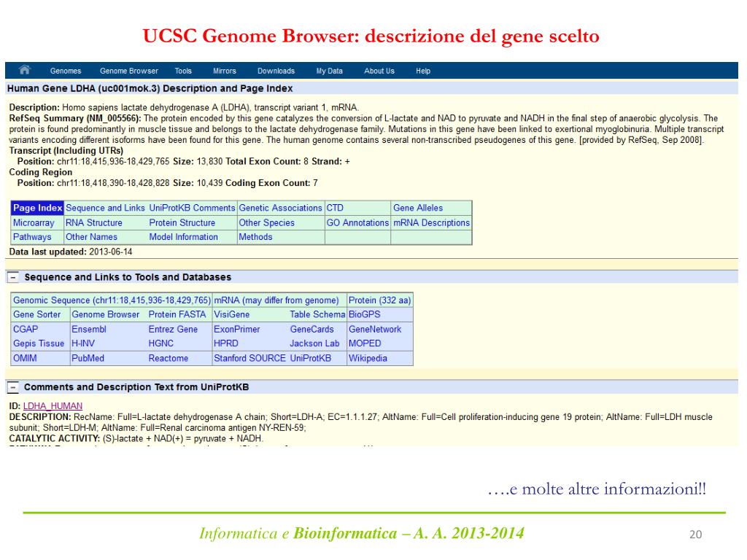Open the ExonPrimer link
747x560 pixels.
(x=237, y=330)
